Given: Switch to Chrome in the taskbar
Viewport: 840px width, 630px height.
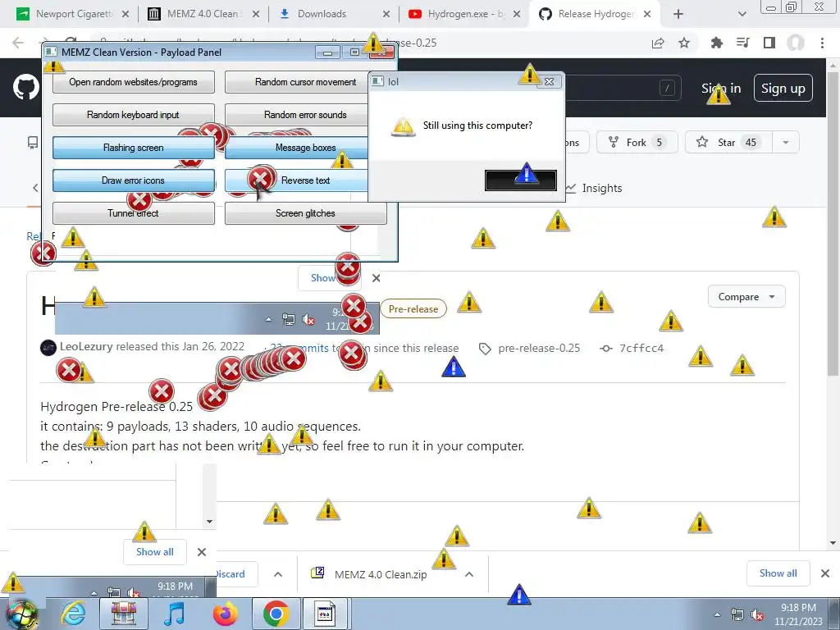Looking at the screenshot, I should pyautogui.click(x=276, y=614).
